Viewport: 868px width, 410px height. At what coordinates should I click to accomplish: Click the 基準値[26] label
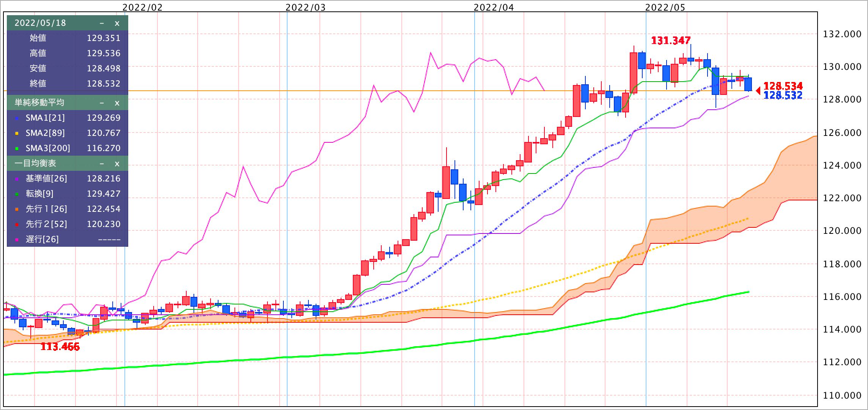pyautogui.click(x=46, y=178)
